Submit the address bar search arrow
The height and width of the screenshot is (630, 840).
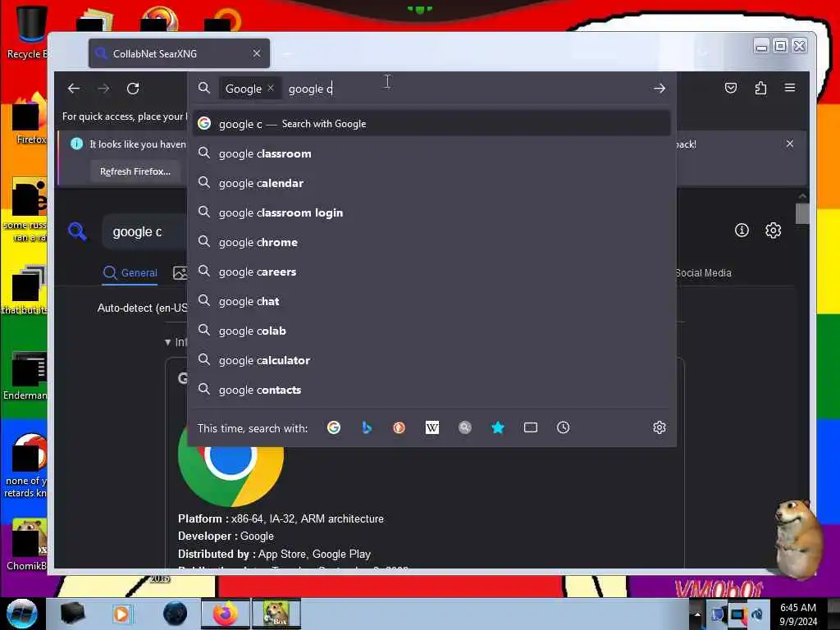(x=660, y=89)
